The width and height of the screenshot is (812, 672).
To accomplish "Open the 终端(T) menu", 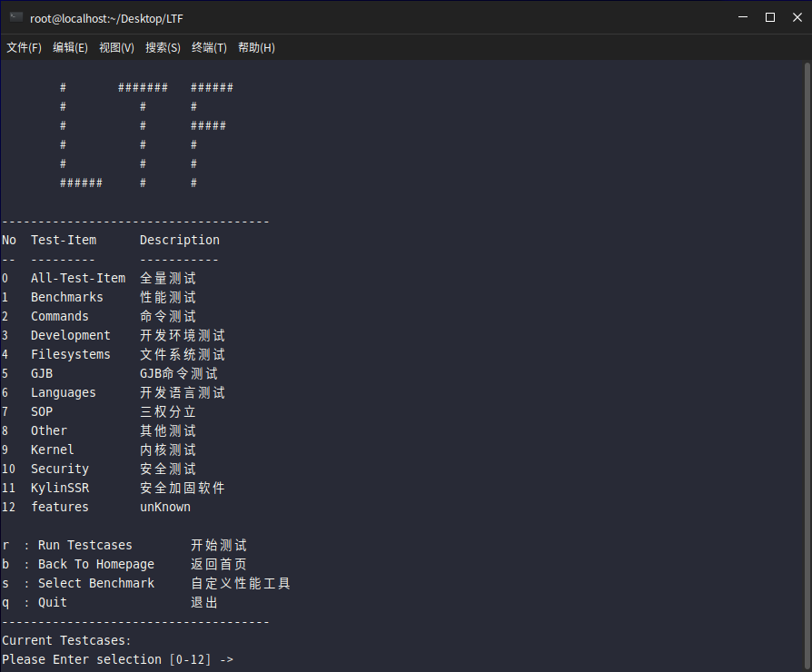I will pyautogui.click(x=209, y=47).
